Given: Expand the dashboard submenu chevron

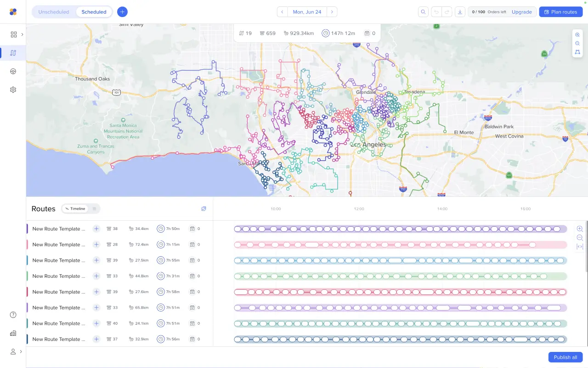Looking at the screenshot, I should (22, 34).
